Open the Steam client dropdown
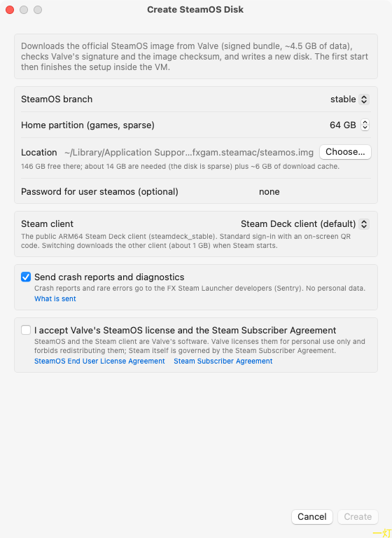 (x=305, y=224)
